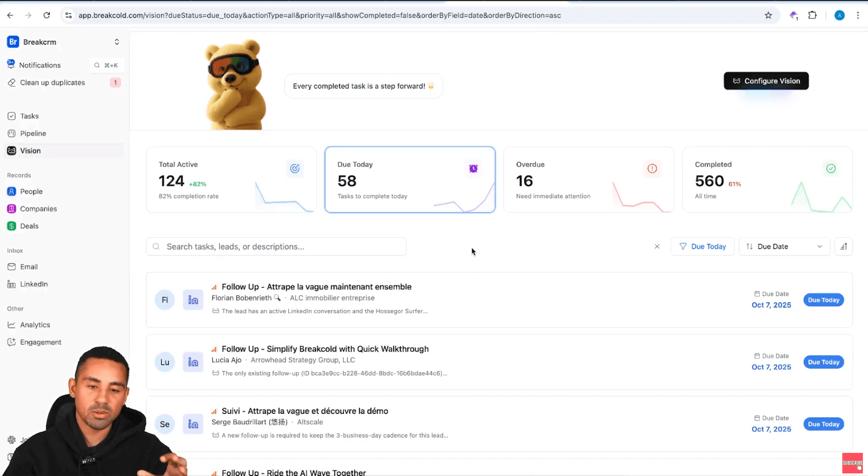Click ALC immobilier entreprise company
Viewport: 868px width, 476px height.
pyautogui.click(x=332, y=298)
